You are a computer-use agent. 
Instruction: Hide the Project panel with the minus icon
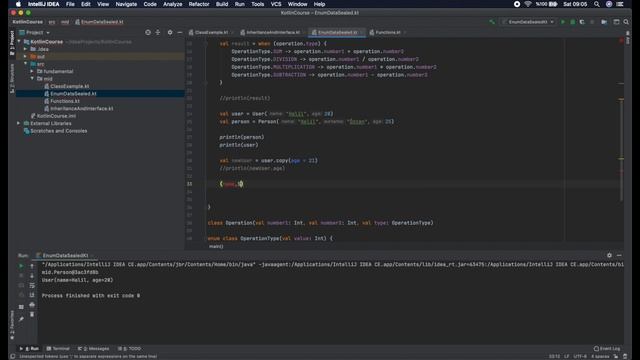pos(180,32)
